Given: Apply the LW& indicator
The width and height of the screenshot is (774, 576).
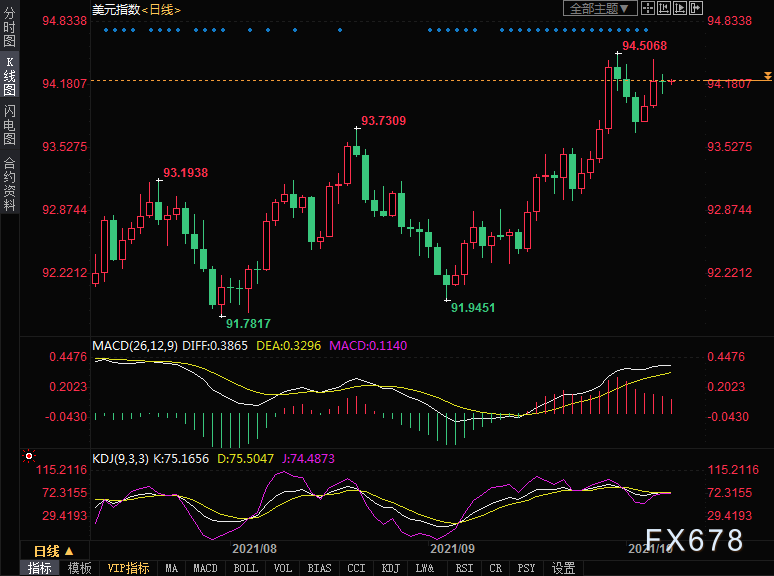Looking at the screenshot, I should (x=425, y=568).
